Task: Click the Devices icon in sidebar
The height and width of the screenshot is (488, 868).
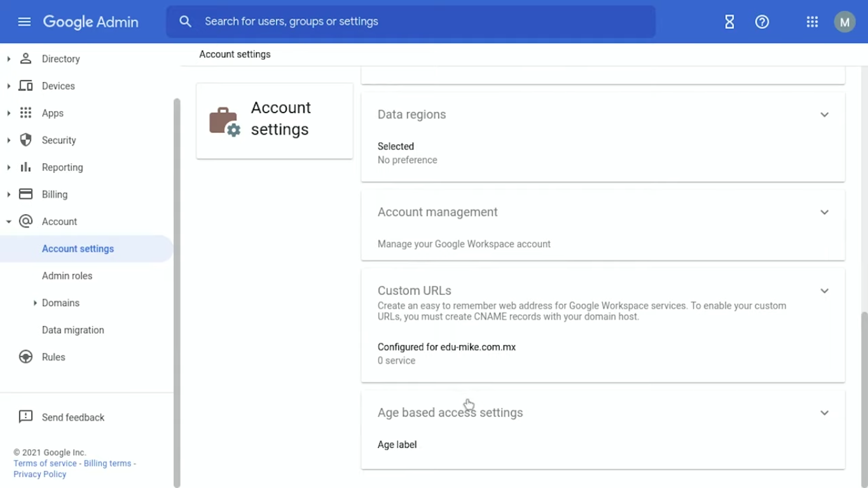Action: coord(25,86)
